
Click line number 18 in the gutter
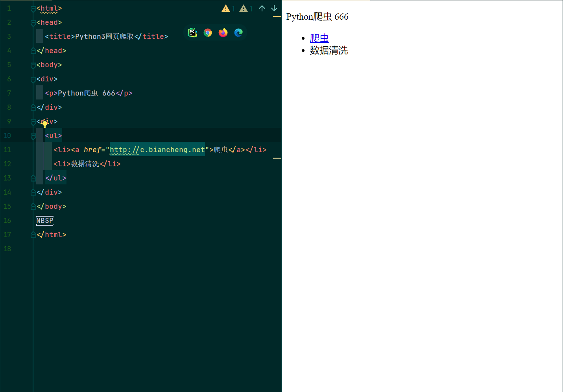click(x=7, y=249)
